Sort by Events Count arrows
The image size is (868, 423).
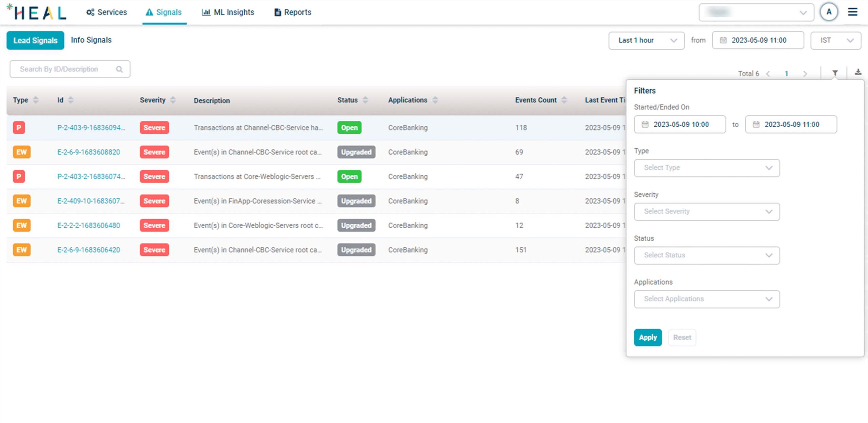click(x=564, y=100)
